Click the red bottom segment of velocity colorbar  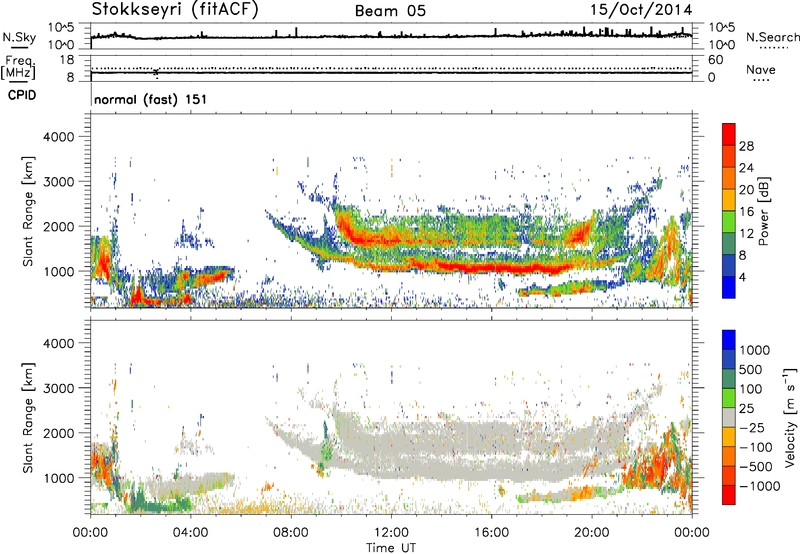[729, 495]
